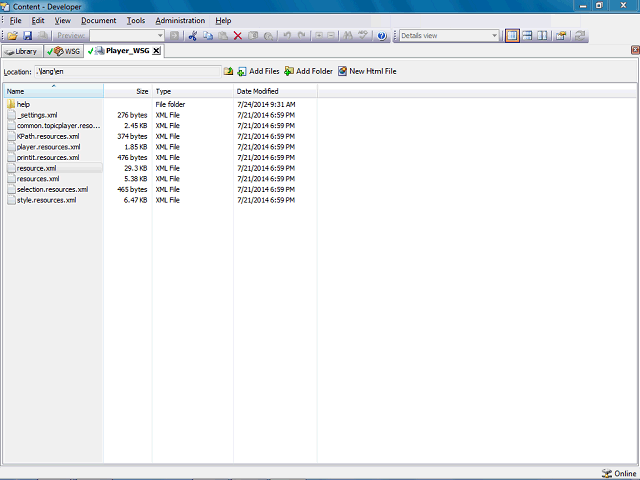Open the Administration menu

pyautogui.click(x=180, y=20)
